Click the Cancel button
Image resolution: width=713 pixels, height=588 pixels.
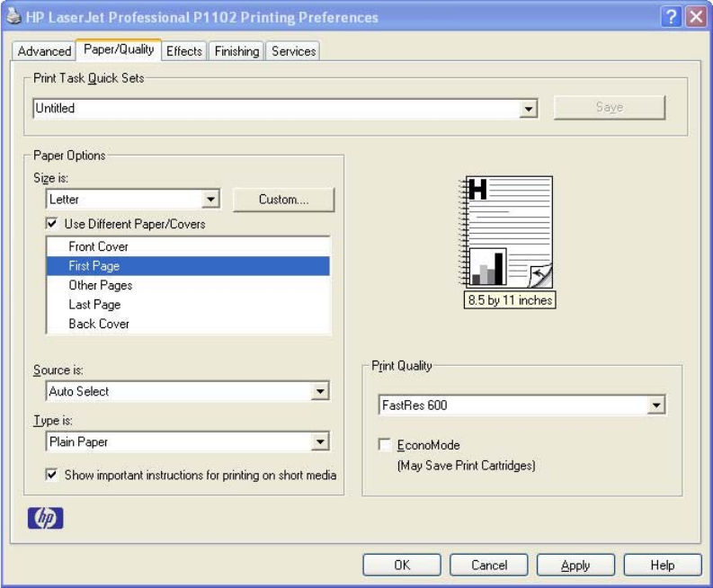point(489,565)
